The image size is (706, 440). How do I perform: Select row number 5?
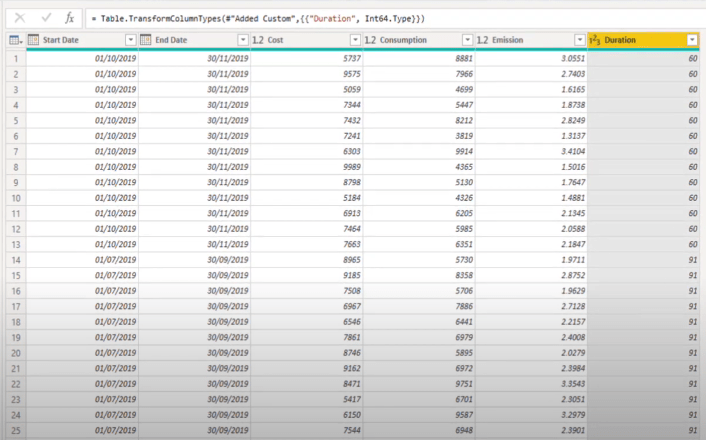coord(16,121)
